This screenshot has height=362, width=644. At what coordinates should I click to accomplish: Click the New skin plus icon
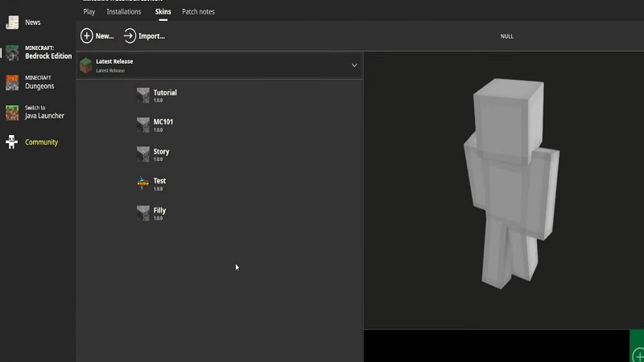(87, 36)
